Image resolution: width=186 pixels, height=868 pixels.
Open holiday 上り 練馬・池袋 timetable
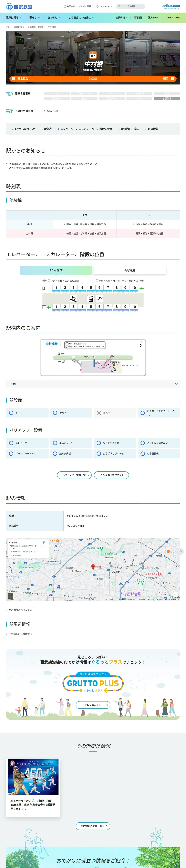[85, 233]
